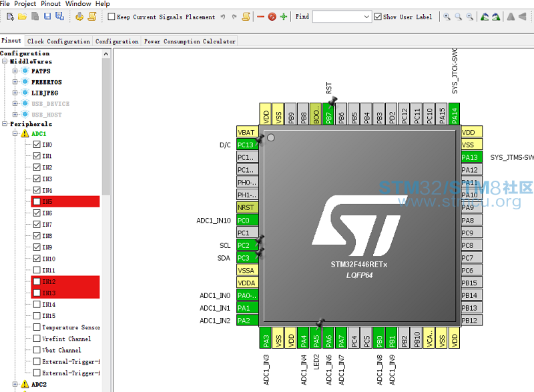Click pin PB12 on chip right side

[472, 320]
